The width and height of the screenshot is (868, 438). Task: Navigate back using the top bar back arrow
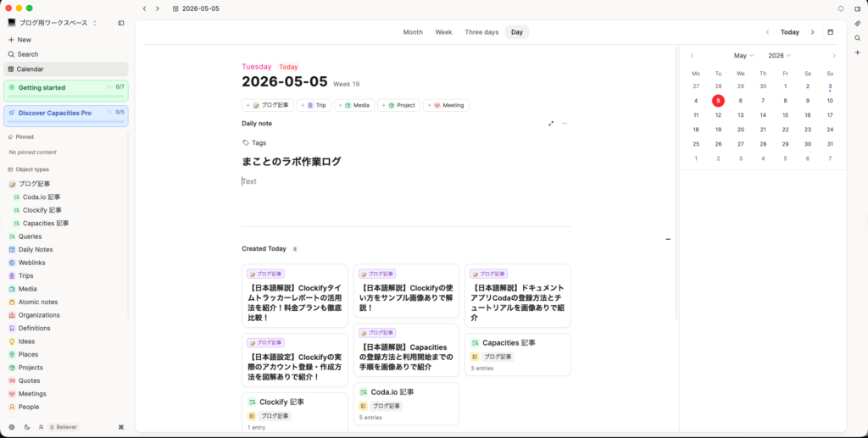pos(144,8)
